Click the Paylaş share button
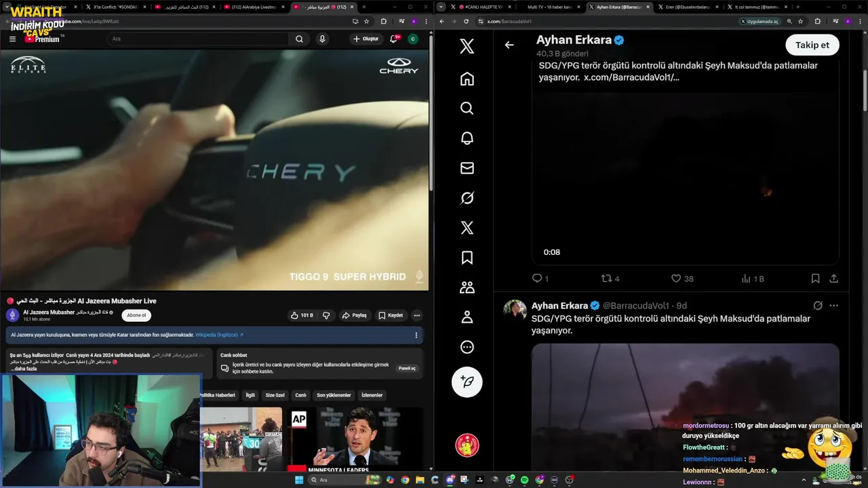868x488 pixels. click(355, 315)
